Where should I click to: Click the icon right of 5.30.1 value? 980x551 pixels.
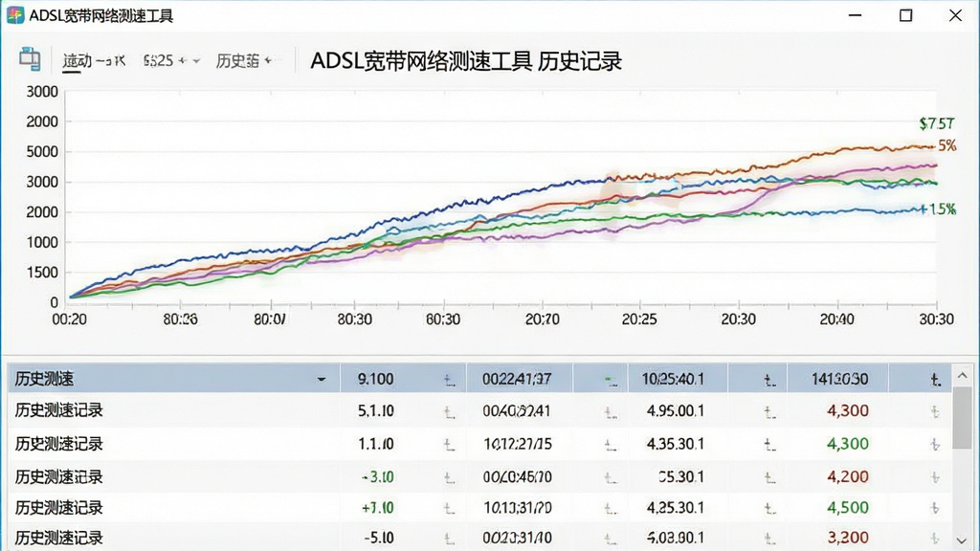point(769,478)
